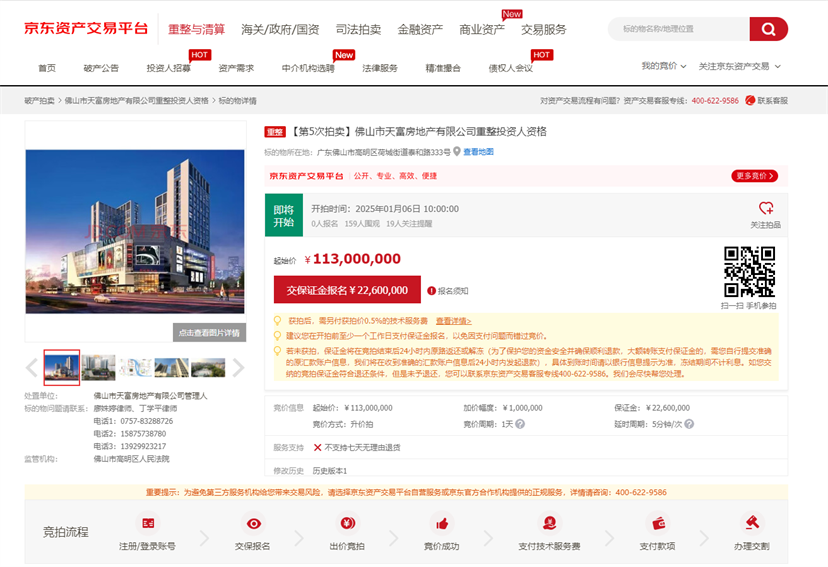Screen dimensions: 828x567
Task: Open the 中介机构选聘 menu item
Action: (x=308, y=68)
